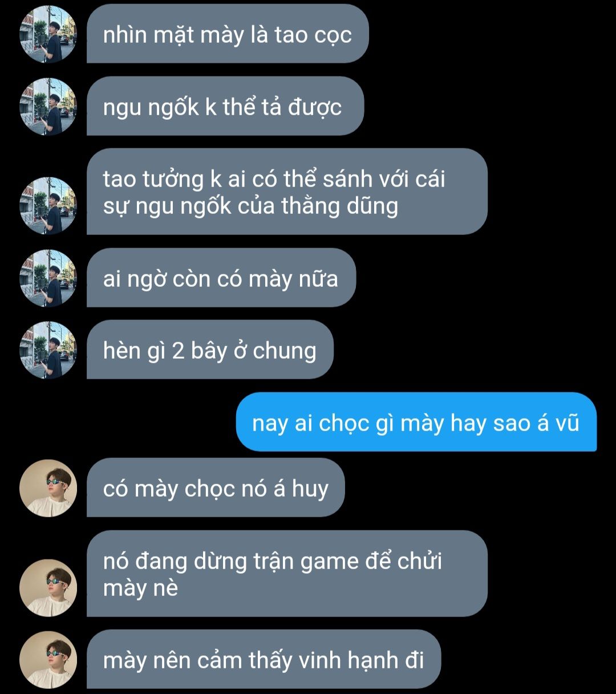This screenshot has height=694, width=616.
Task: Select the avatar next to "hèn gì 2 bây ở chung"
Action: pos(48,350)
